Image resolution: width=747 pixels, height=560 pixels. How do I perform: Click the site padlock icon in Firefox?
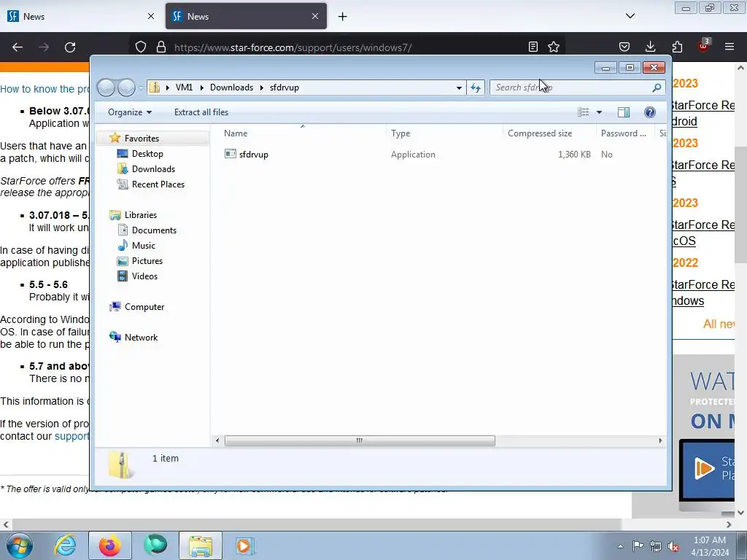pos(161,47)
